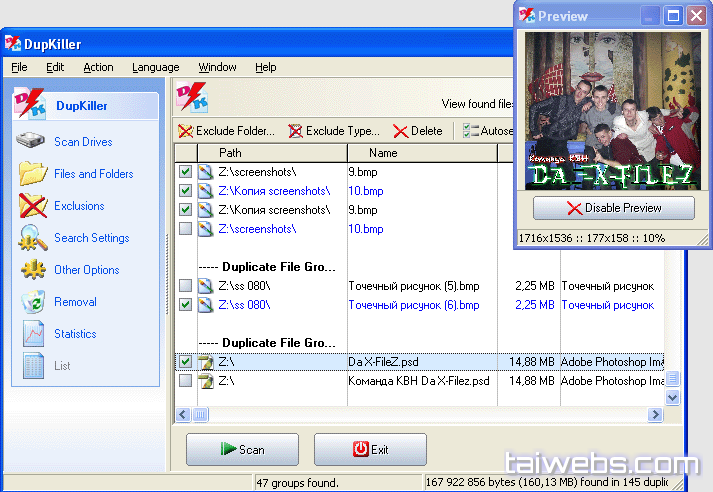This screenshot has width=713, height=492.
Task: Click the Delete toolbar button
Action: pos(417,131)
